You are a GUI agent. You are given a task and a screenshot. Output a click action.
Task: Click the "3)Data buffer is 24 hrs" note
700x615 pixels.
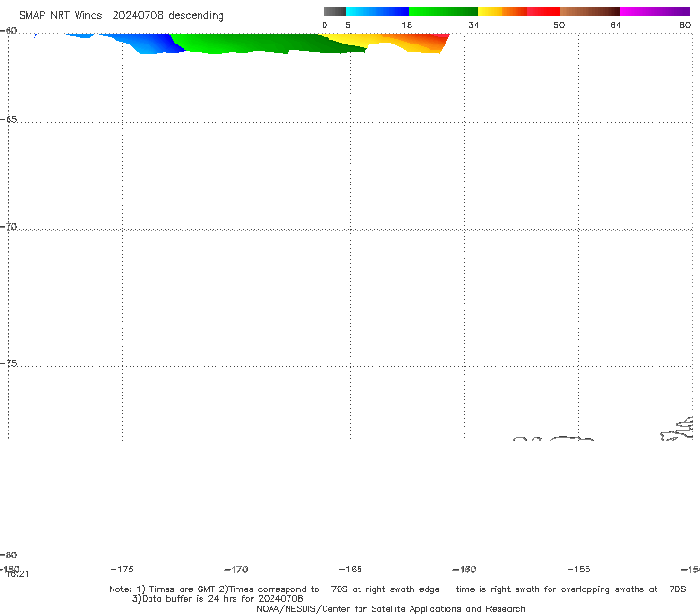click(x=218, y=599)
